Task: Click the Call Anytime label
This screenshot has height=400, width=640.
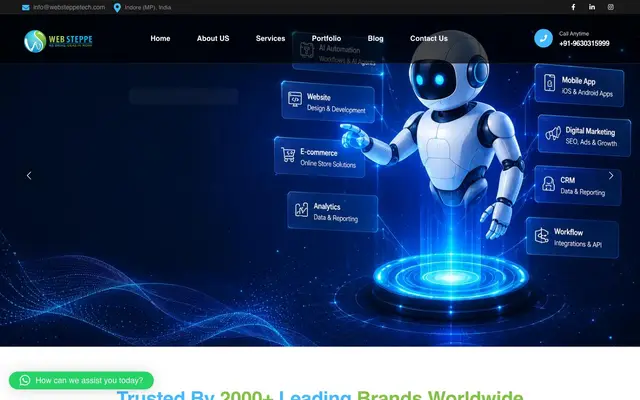Action: click(574, 33)
